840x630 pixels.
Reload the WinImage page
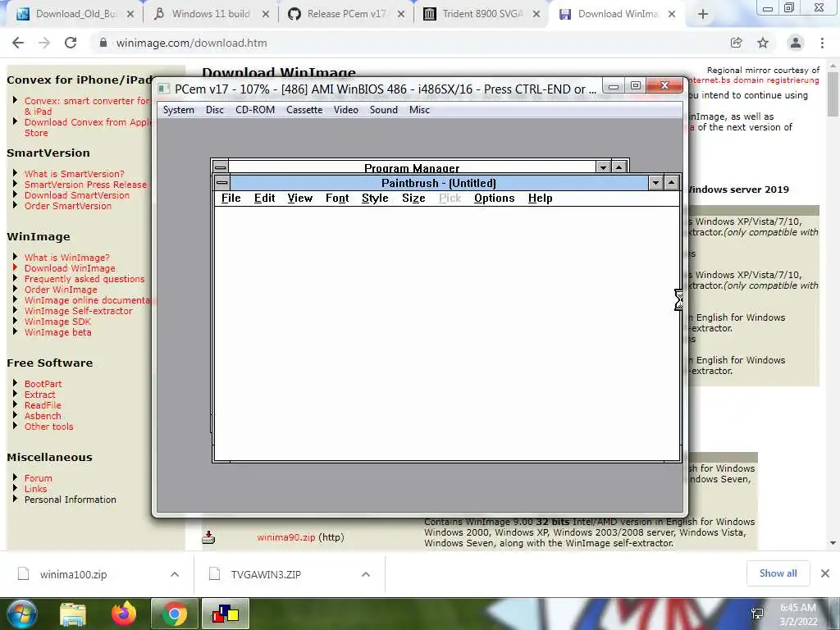[x=71, y=43]
